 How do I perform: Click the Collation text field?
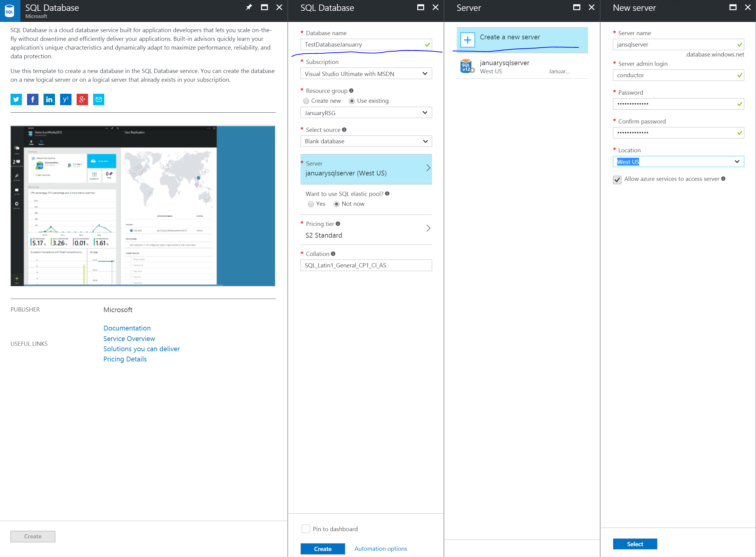pos(366,265)
